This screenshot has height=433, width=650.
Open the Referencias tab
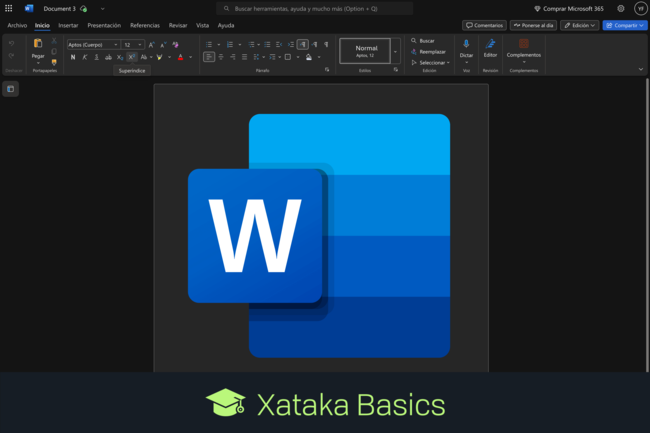pyautogui.click(x=144, y=25)
